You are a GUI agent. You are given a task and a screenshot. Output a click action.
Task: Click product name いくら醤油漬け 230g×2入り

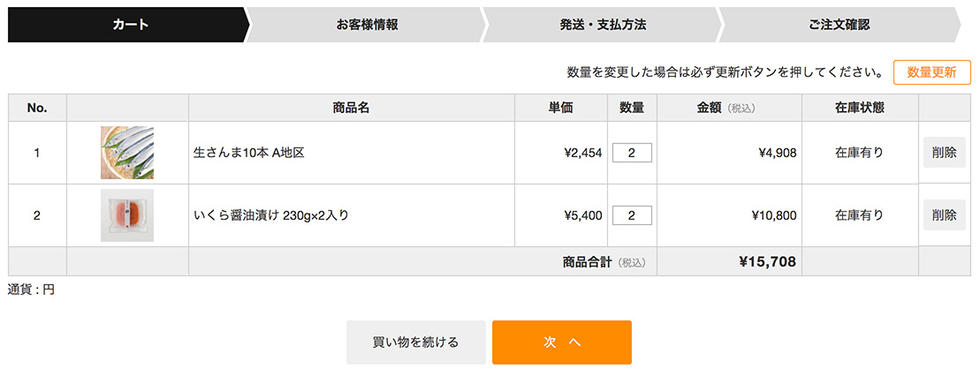point(271,215)
